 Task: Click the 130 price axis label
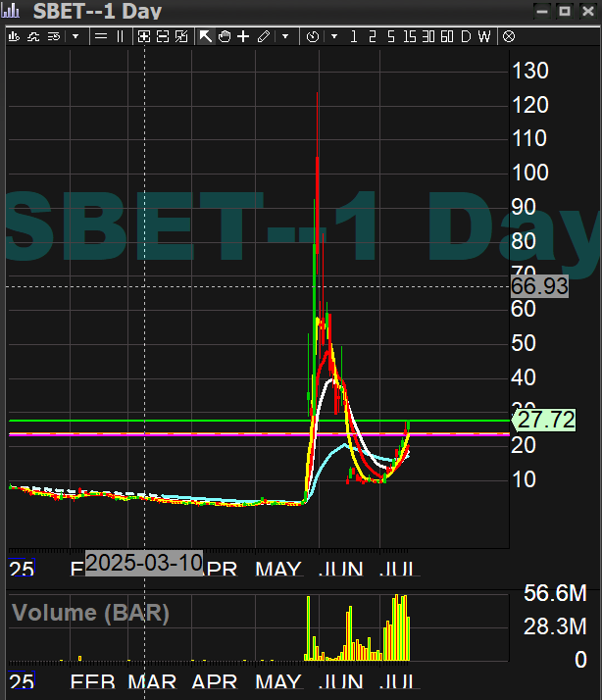pyautogui.click(x=530, y=71)
